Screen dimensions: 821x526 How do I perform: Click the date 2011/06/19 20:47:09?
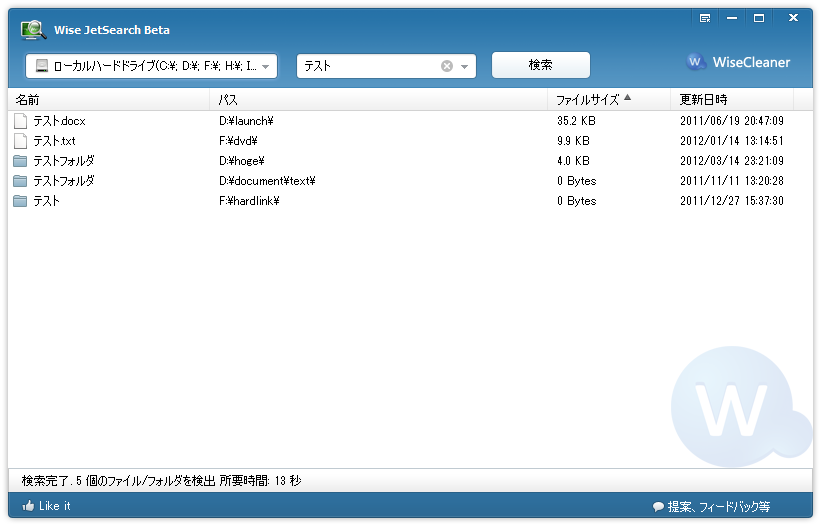[x=732, y=121]
